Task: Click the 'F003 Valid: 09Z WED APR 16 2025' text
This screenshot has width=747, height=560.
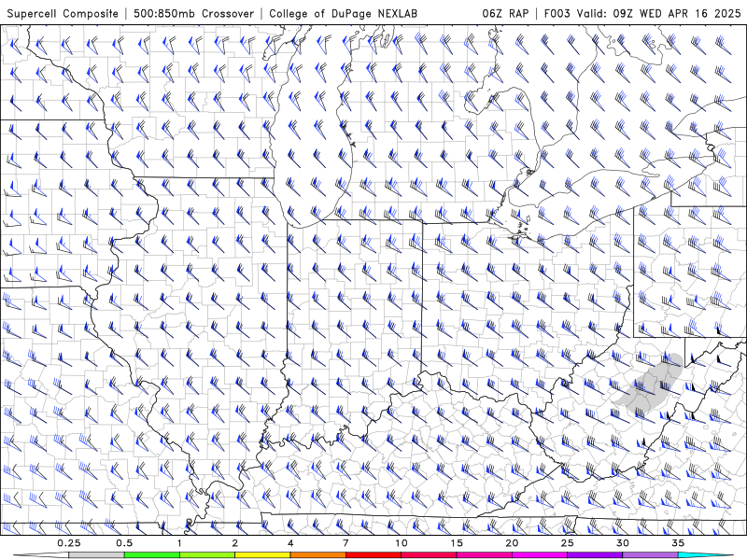Action: [642, 13]
